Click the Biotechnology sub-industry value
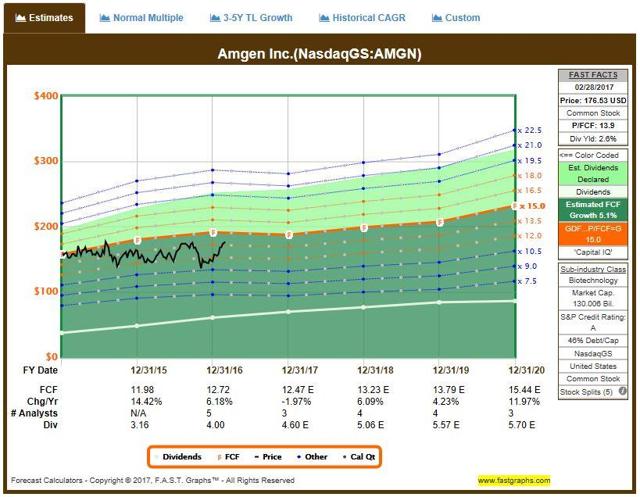Screen dimensions: 640x497 pyautogui.click(x=593, y=281)
